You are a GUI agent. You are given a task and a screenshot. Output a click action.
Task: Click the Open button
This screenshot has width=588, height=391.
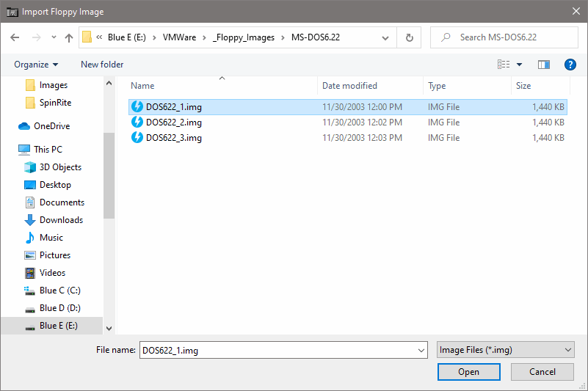coord(469,371)
